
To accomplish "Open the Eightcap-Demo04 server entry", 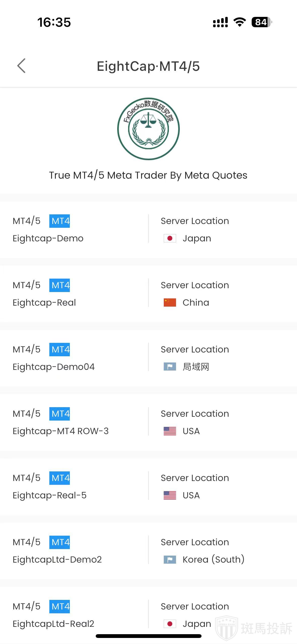I will tap(54, 367).
